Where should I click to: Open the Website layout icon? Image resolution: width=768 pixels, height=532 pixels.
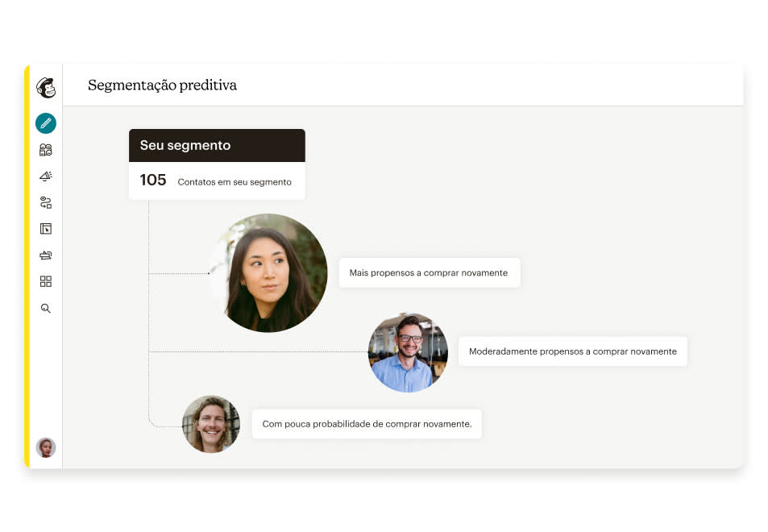point(46,229)
